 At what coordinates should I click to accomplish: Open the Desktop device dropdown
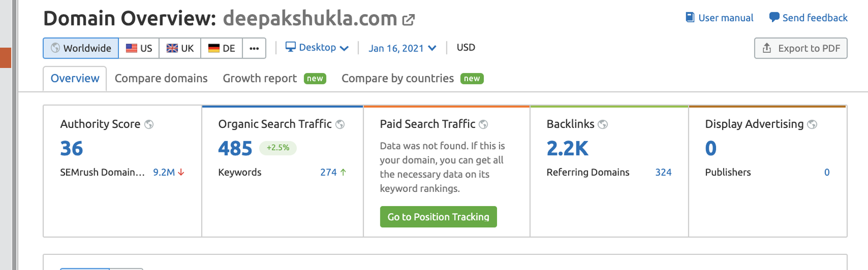click(317, 48)
